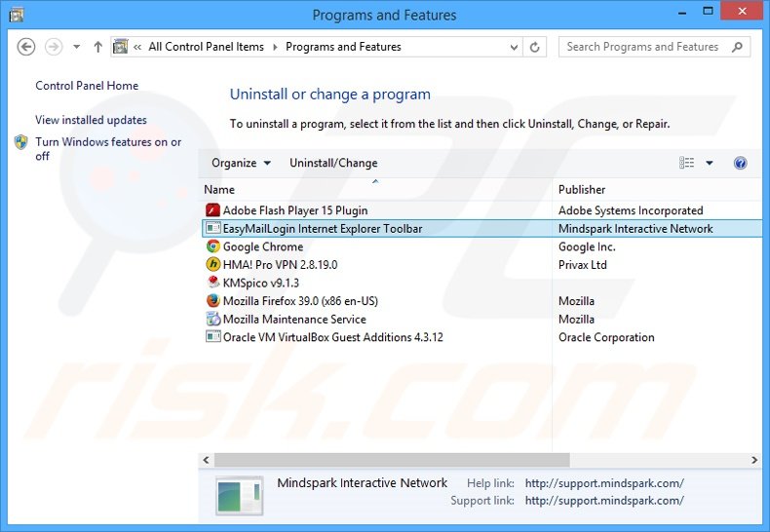770x532 pixels.
Task: Open the recent locations dropdown arrow
Action: pyautogui.click(x=77, y=47)
